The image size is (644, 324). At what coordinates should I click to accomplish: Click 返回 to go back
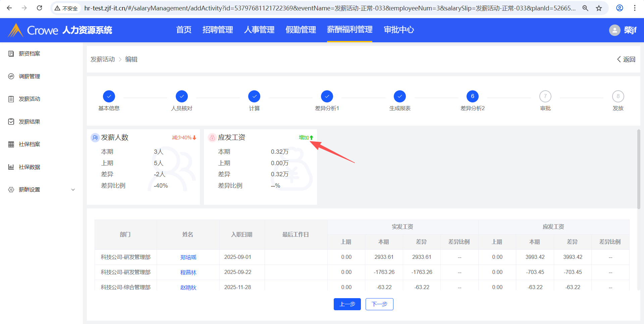(626, 59)
